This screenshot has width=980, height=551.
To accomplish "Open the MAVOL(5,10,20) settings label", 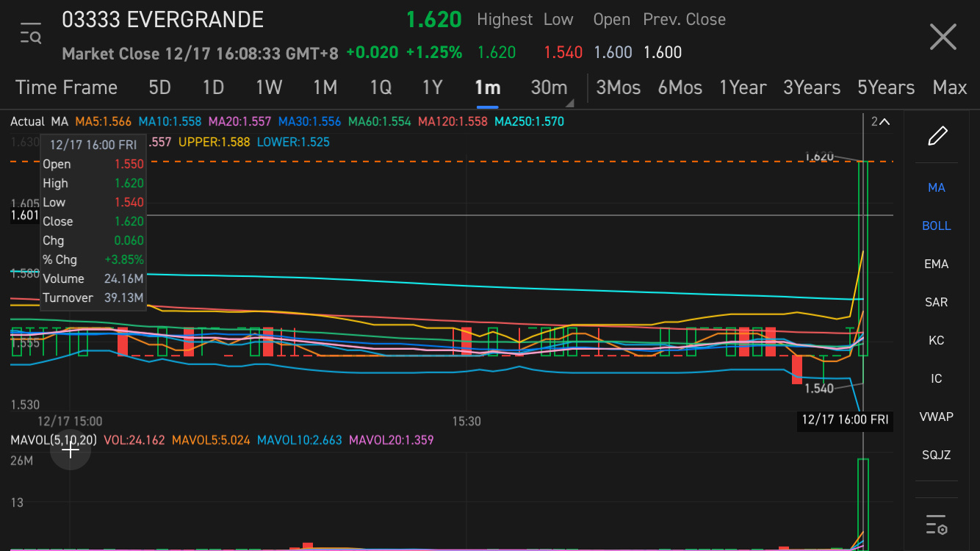I will (x=53, y=440).
